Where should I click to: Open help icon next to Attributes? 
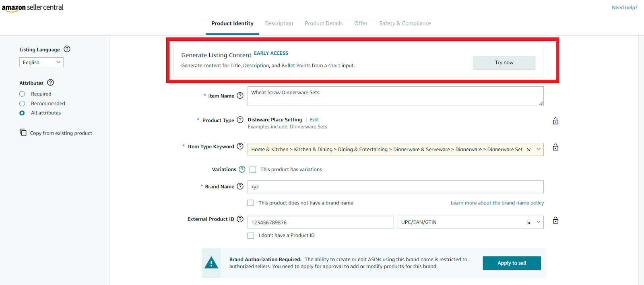pos(50,83)
